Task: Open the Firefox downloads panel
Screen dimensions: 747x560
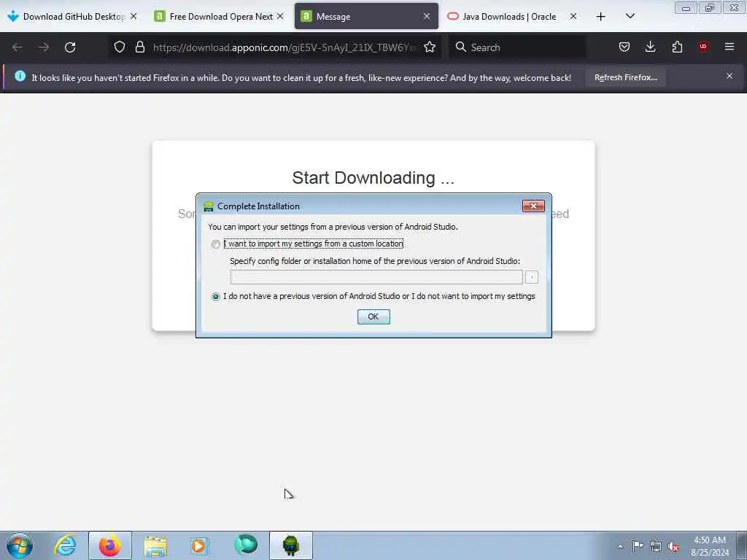Action: point(650,47)
